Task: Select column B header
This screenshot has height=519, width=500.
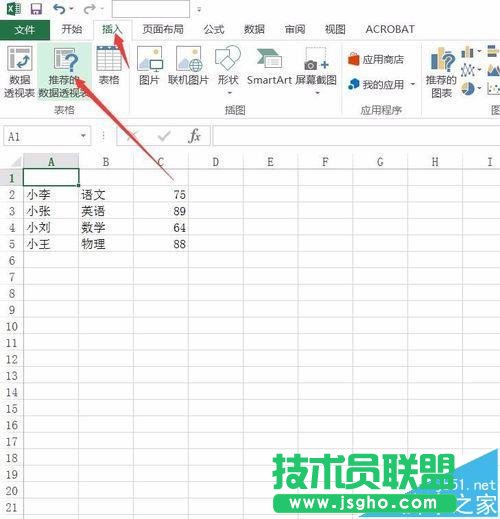Action: 106,162
